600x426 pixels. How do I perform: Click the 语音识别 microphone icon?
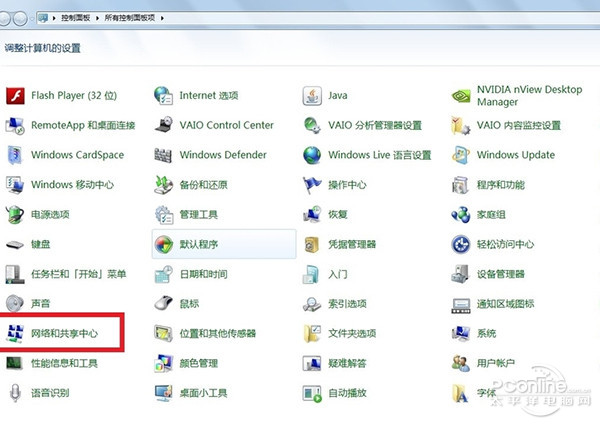(15, 393)
